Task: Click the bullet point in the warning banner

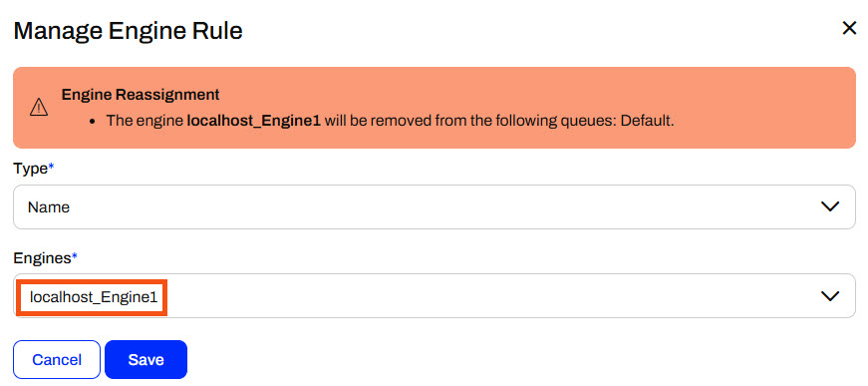Action: (94, 121)
